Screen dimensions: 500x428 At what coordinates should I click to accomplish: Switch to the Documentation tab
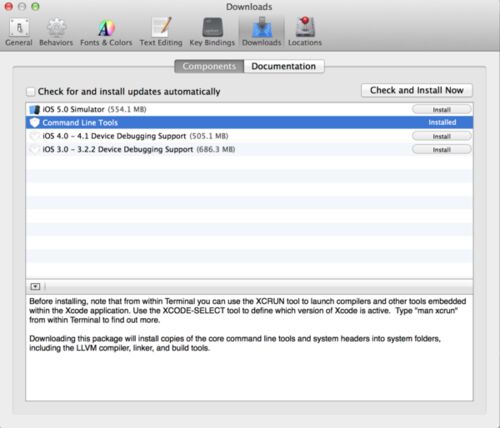coord(284,66)
